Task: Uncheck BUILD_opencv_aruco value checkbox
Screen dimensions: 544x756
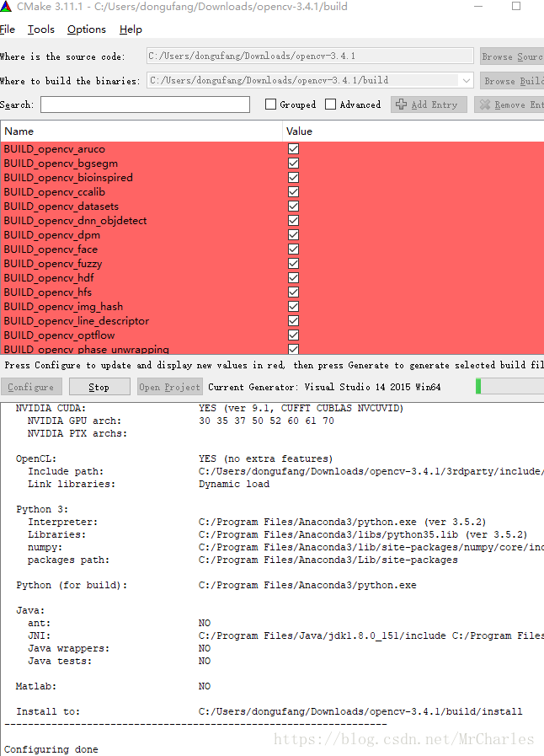Action: coord(293,149)
